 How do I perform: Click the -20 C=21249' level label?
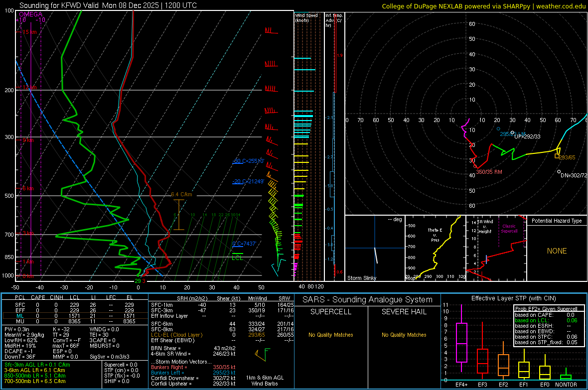[248, 181]
